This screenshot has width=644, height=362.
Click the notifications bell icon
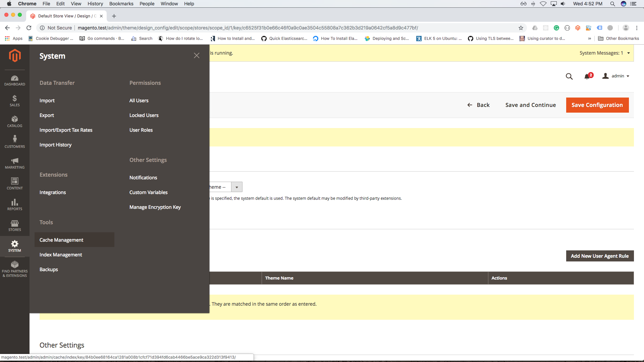tap(587, 76)
